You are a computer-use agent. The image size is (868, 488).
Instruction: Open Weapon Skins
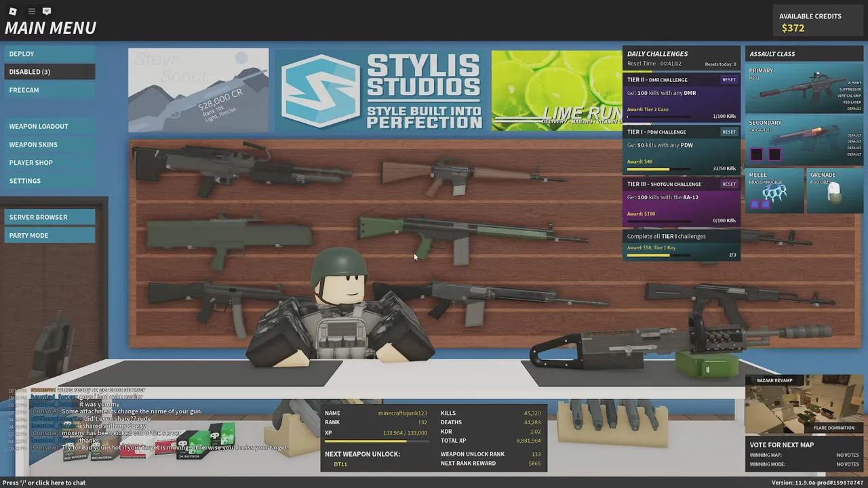point(50,144)
